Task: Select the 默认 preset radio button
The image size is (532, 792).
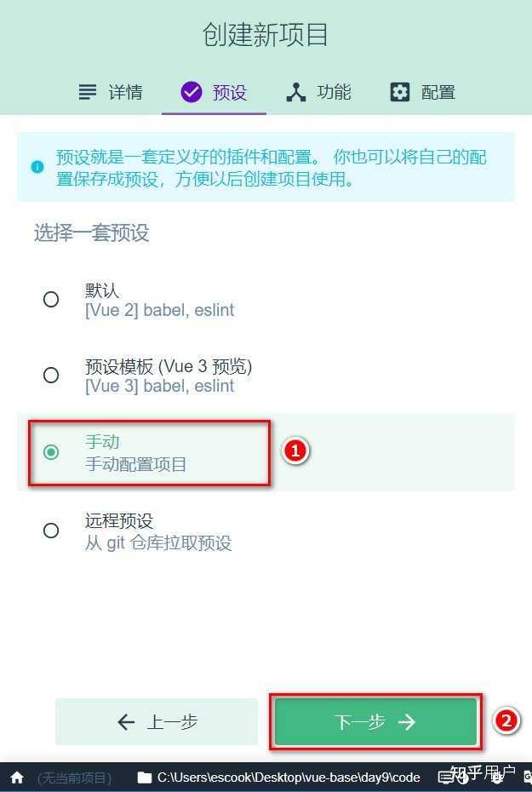Action: 51,299
